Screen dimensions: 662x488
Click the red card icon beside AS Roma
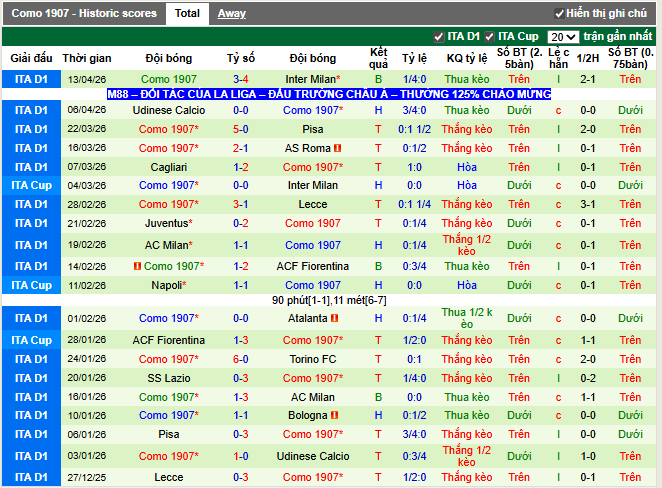[x=338, y=148]
